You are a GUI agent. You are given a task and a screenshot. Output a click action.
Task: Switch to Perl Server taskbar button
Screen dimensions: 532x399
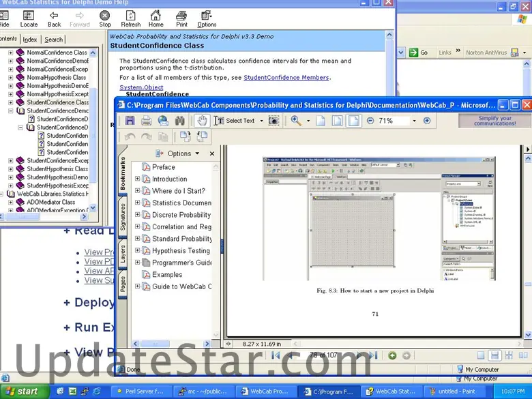[x=141, y=391]
